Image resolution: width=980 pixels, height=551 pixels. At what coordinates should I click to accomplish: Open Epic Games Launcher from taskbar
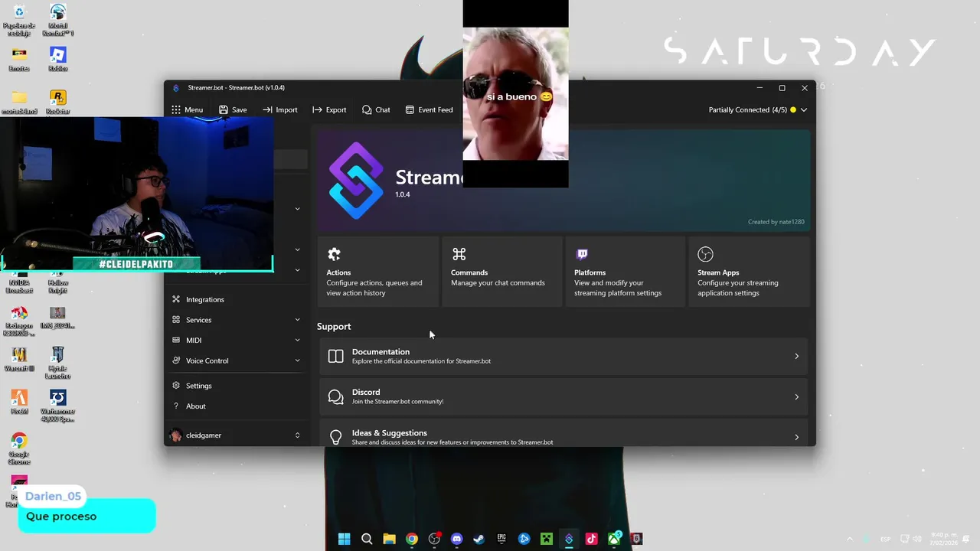501,539
